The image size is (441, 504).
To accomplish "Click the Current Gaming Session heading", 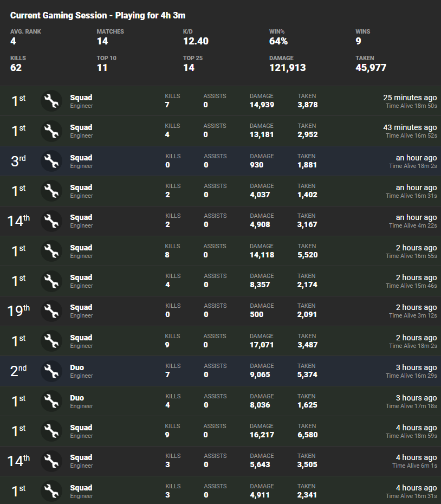I will [x=98, y=15].
